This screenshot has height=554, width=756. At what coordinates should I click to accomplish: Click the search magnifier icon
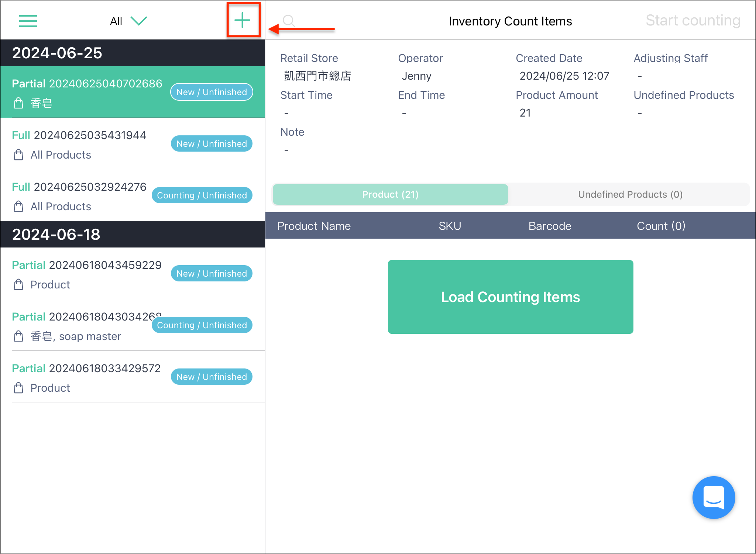point(289,21)
